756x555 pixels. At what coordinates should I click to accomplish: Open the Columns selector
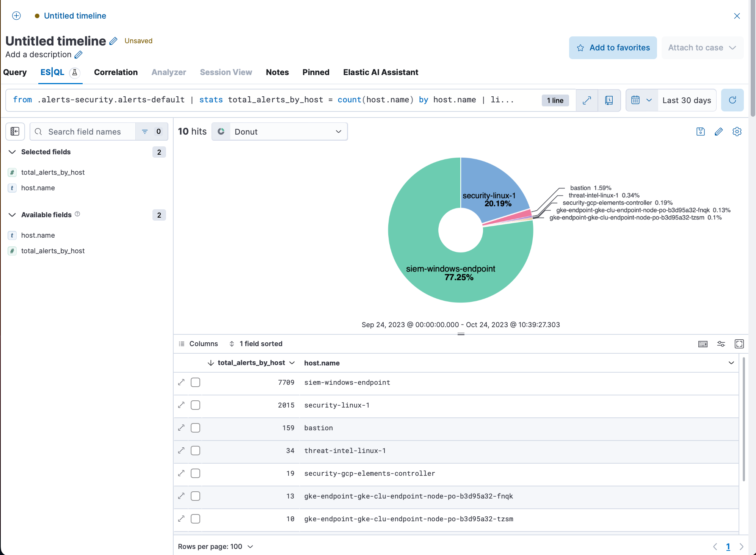point(198,344)
